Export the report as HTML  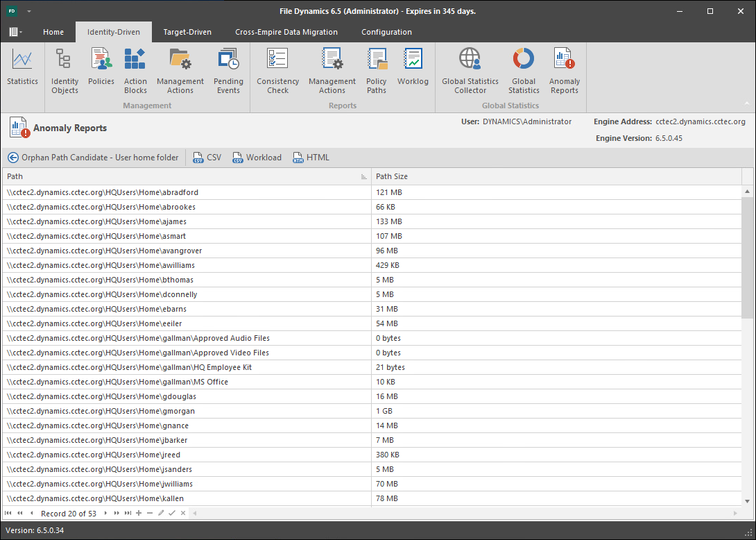click(311, 158)
